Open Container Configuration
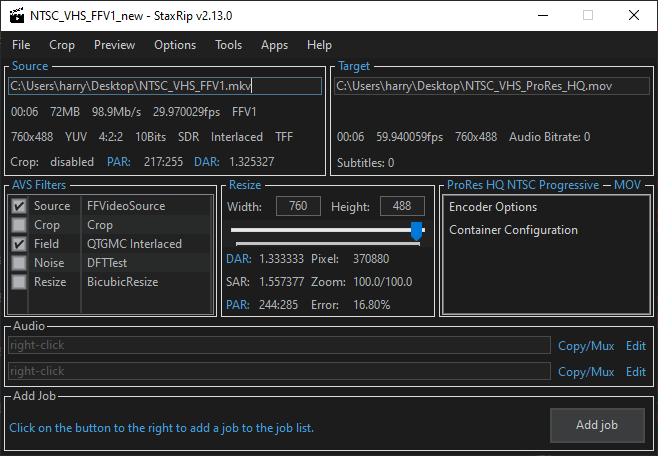The width and height of the screenshot is (658, 456). [513, 230]
